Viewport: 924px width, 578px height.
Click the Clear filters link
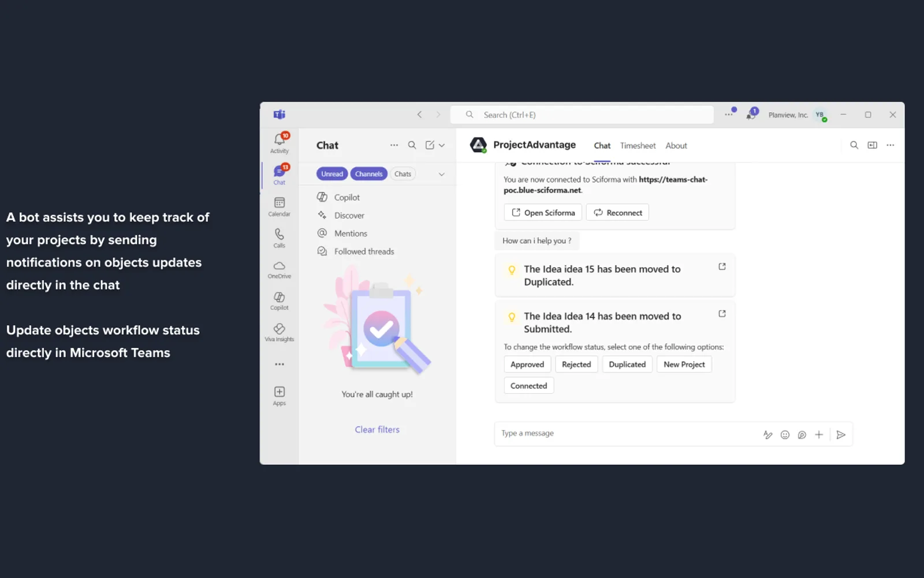(x=377, y=429)
